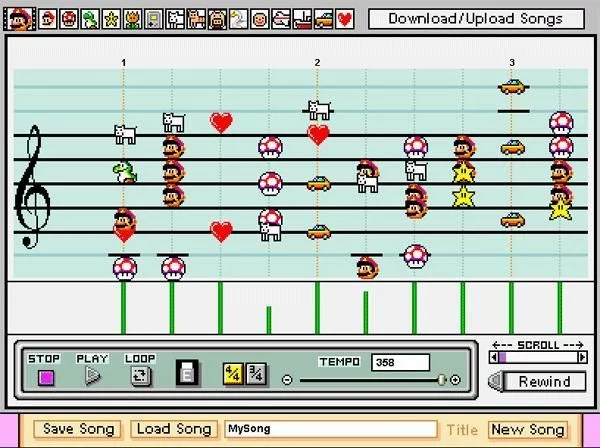Select the swan instrument icon
The image size is (600, 448).
click(x=238, y=19)
